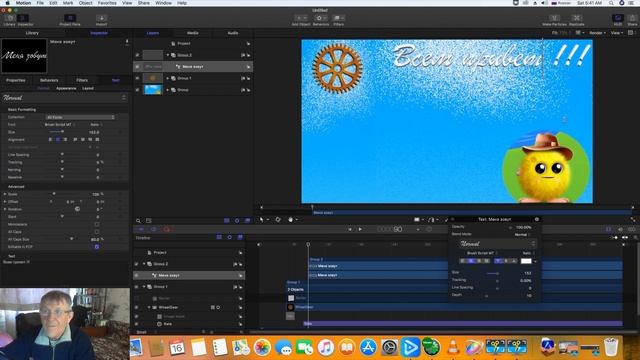
Task: Go to start of project button
Action: coord(350,229)
